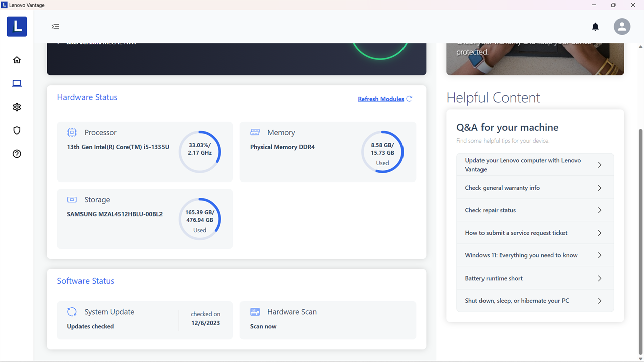Open the settings gear icon in sidebar
Viewport: 644px width, 362px height.
(x=17, y=107)
